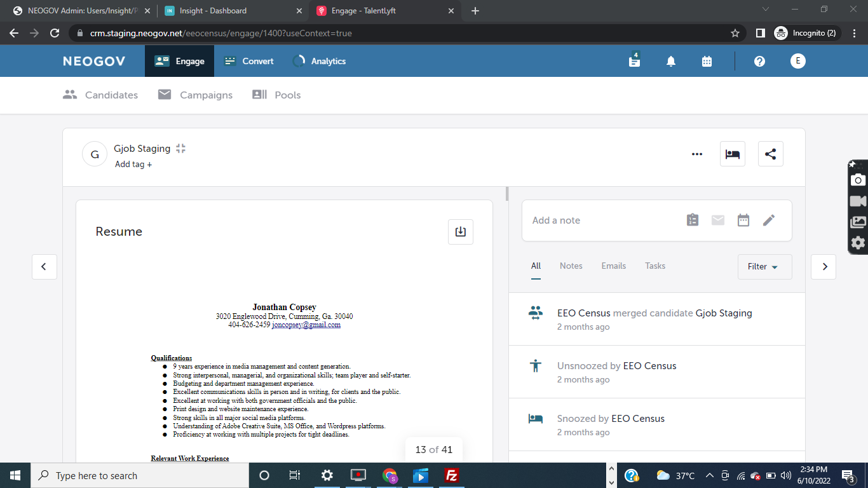The width and height of the screenshot is (868, 488).
Task: Click the help question mark icon
Action: coord(759,62)
